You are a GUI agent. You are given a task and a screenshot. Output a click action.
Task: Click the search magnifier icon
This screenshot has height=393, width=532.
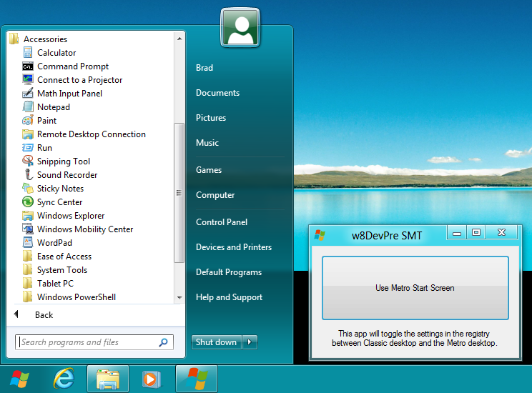coord(163,342)
